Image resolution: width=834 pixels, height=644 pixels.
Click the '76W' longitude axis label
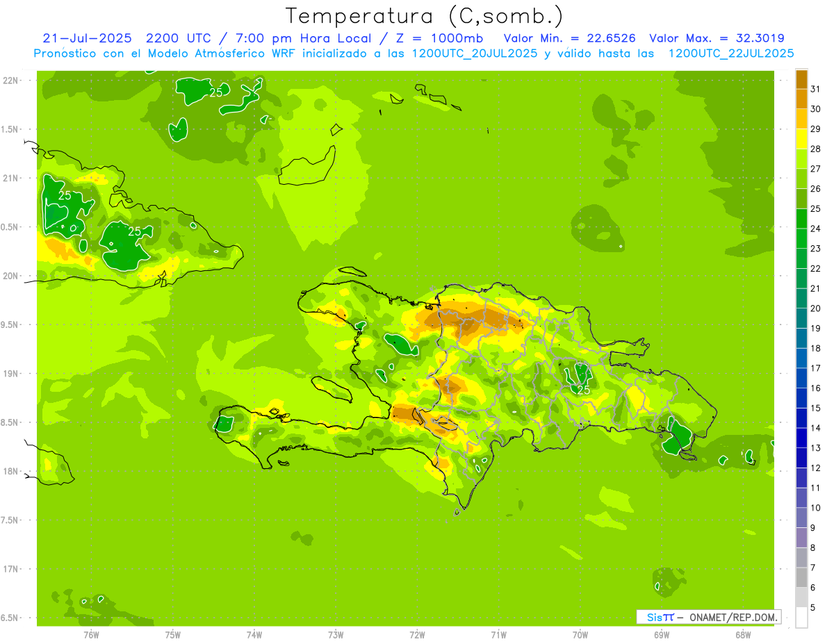(x=91, y=635)
